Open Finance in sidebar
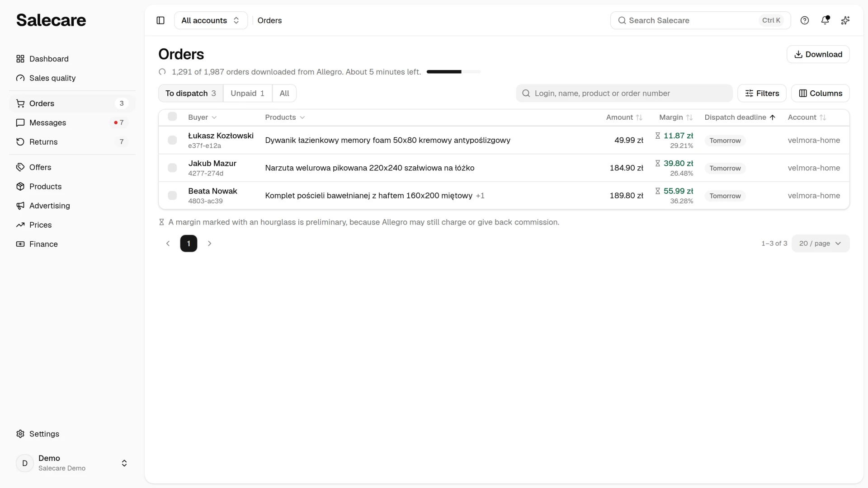Image resolution: width=868 pixels, height=488 pixels. (x=72, y=244)
